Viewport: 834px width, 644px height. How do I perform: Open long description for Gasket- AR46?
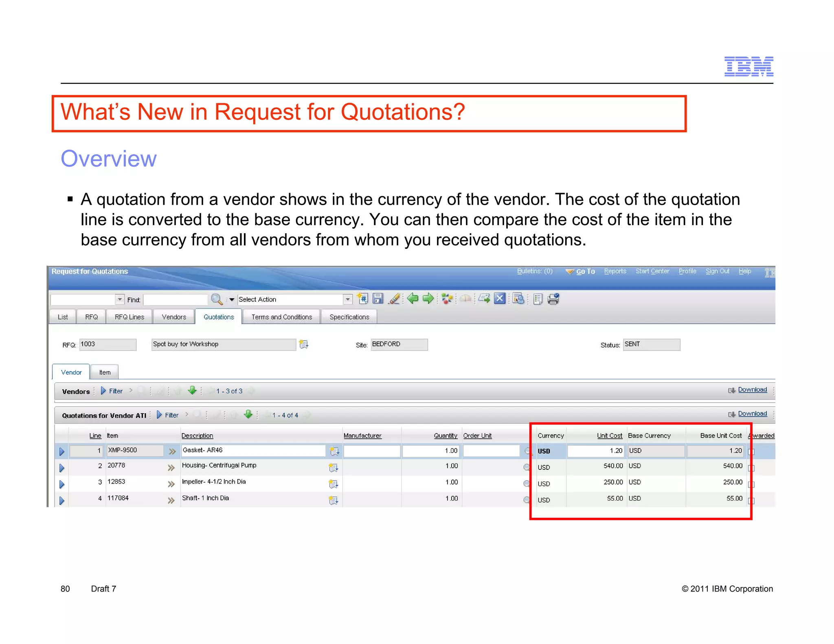(x=334, y=451)
